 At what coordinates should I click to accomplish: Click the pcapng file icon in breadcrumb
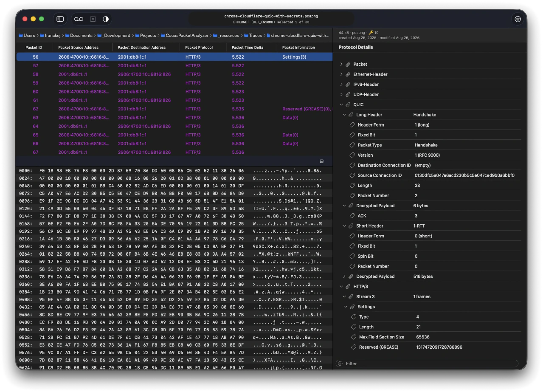(268, 36)
